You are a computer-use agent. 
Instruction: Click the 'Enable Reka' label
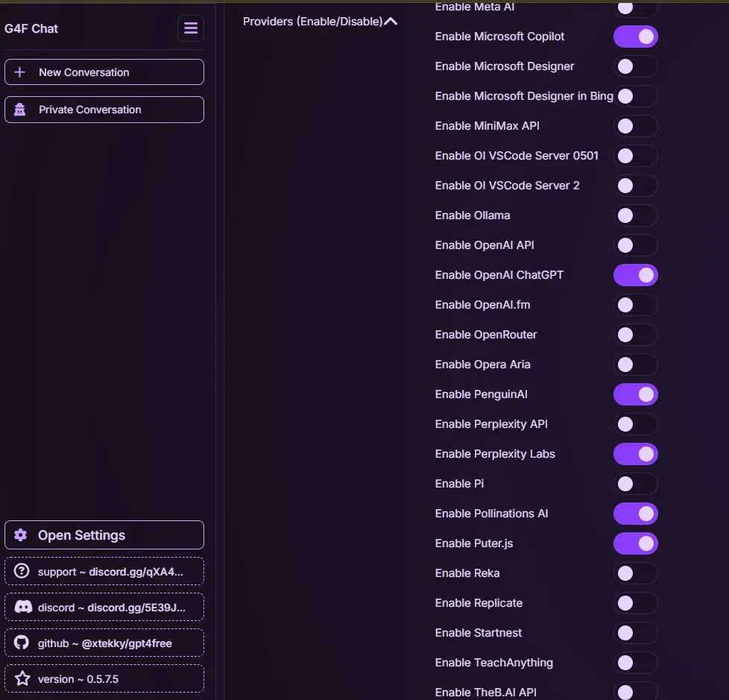click(x=467, y=573)
